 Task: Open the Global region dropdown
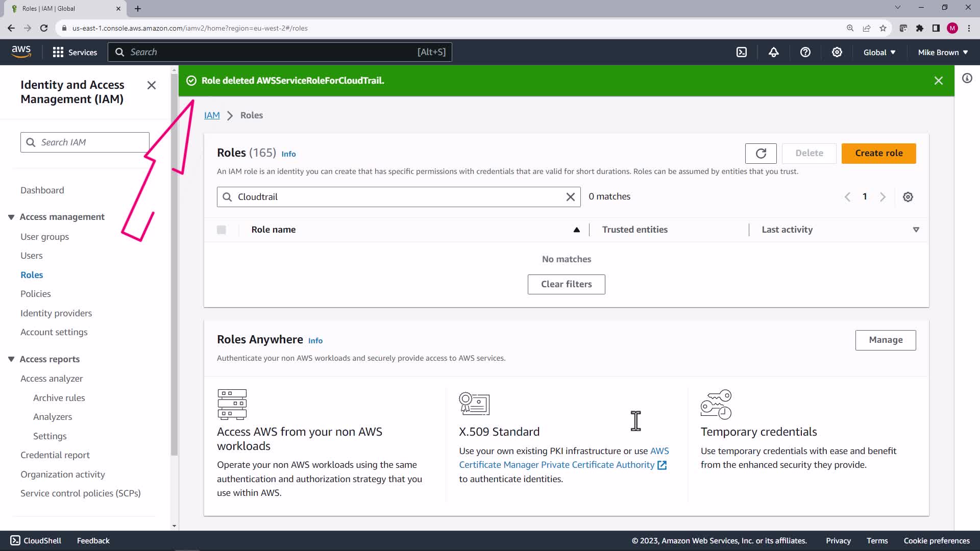point(879,52)
